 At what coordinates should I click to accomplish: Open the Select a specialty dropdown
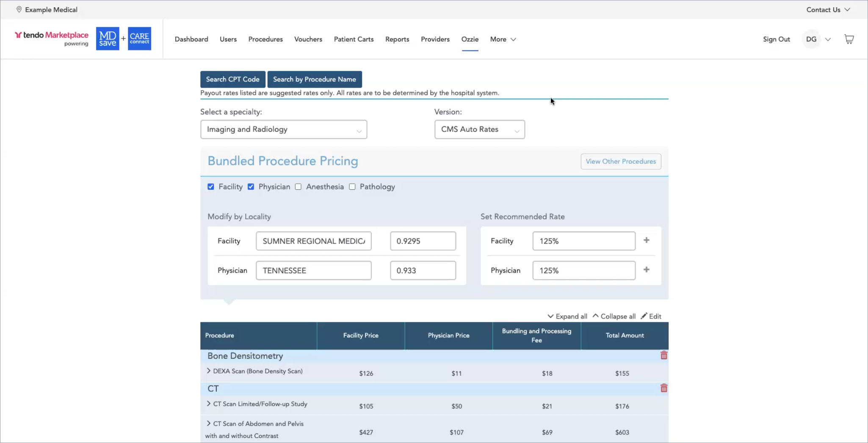pyautogui.click(x=283, y=130)
